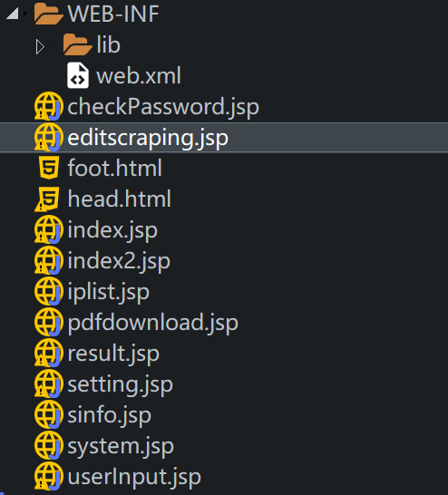Click the lib folder icon
448x495 pixels.
point(78,44)
